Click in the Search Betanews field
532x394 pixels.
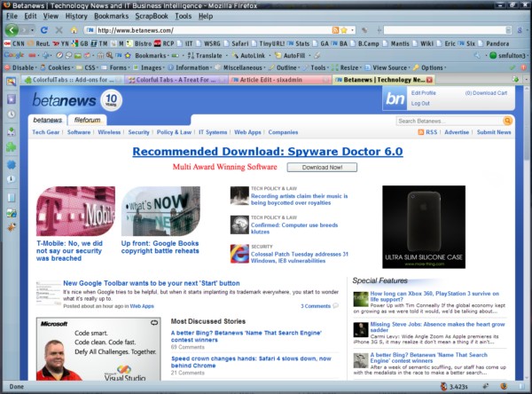tap(450, 121)
